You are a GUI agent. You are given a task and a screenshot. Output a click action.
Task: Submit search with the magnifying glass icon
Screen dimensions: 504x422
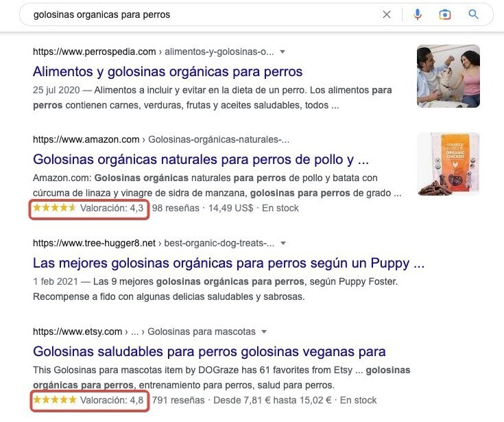[473, 14]
